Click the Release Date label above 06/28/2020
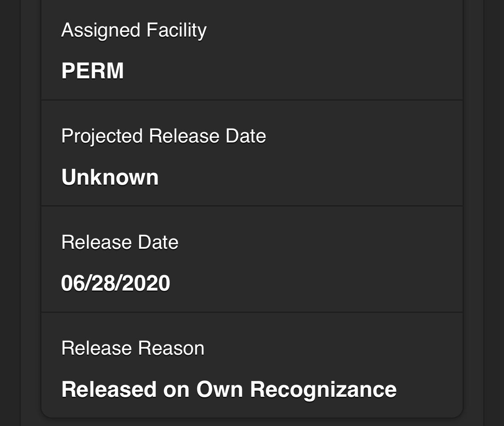 [x=120, y=242]
